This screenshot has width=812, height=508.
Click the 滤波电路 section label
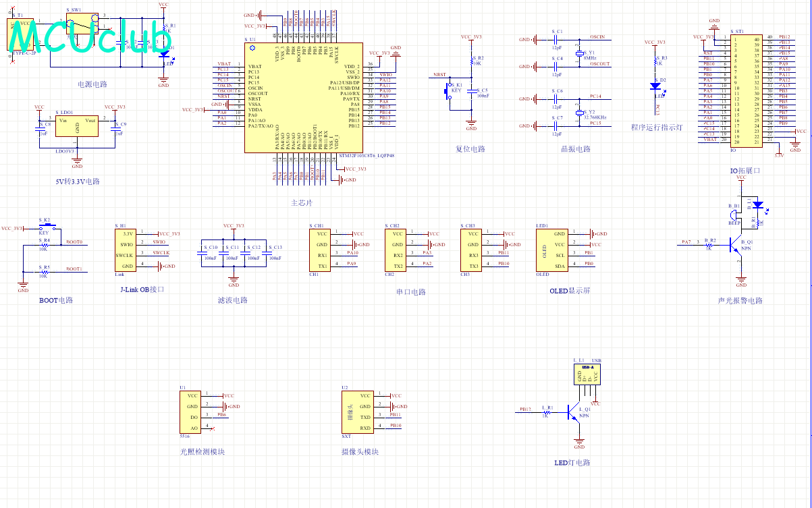pyautogui.click(x=233, y=300)
